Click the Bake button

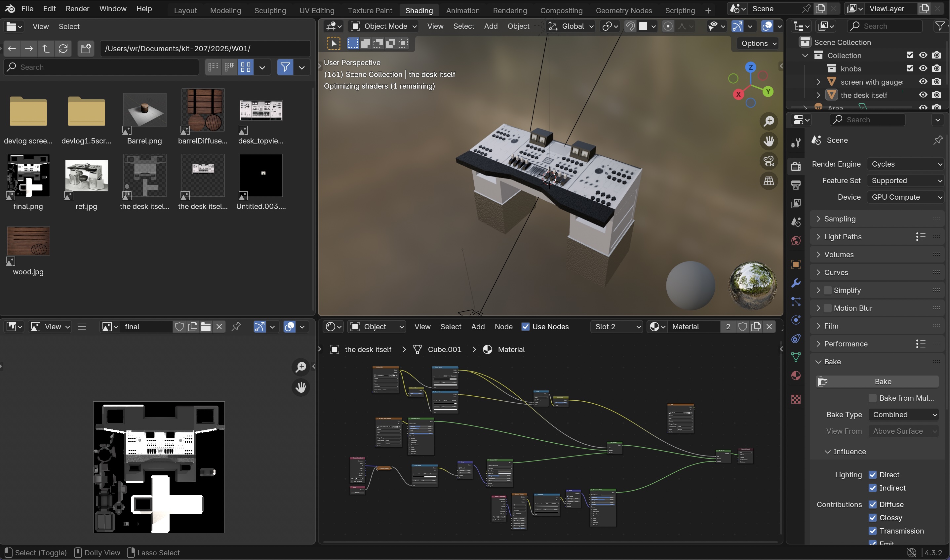point(877,381)
